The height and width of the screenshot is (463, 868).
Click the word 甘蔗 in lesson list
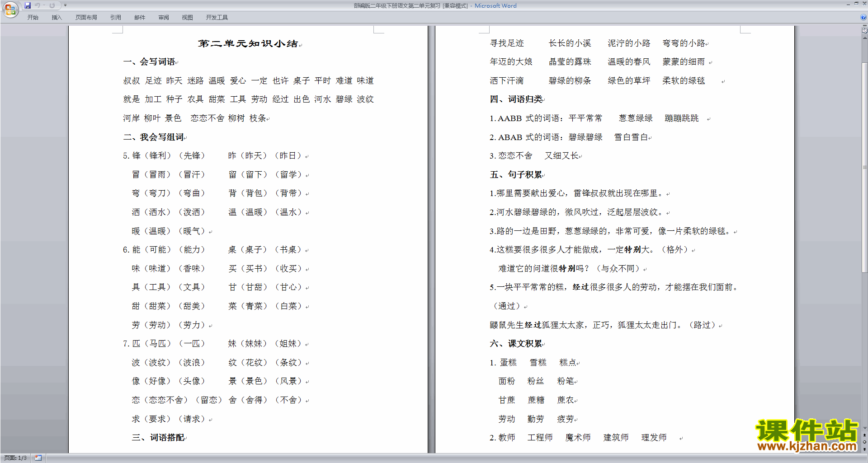pyautogui.click(x=507, y=400)
